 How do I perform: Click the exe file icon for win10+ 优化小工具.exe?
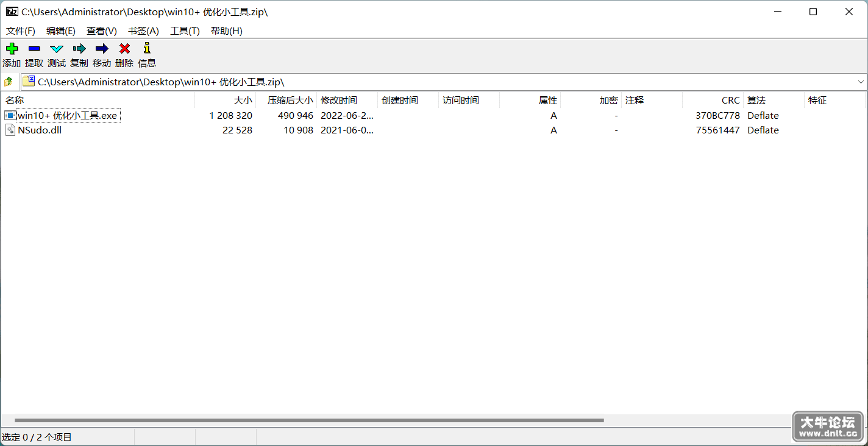click(x=10, y=115)
